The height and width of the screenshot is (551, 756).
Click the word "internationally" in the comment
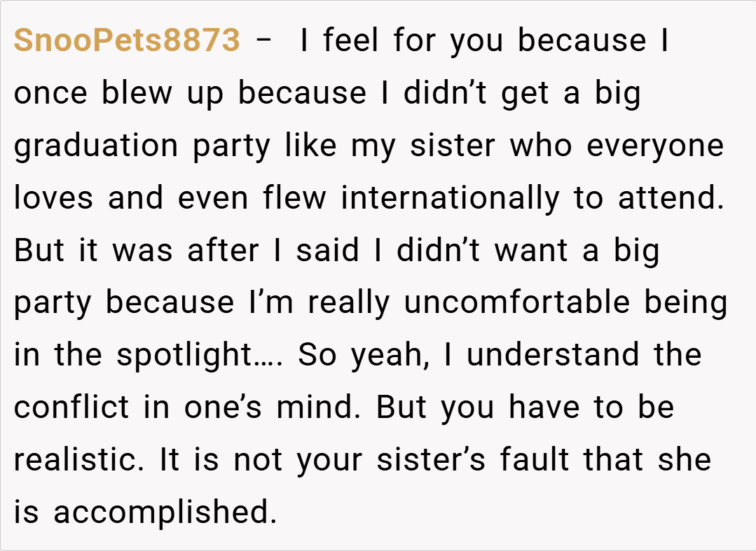(451, 198)
